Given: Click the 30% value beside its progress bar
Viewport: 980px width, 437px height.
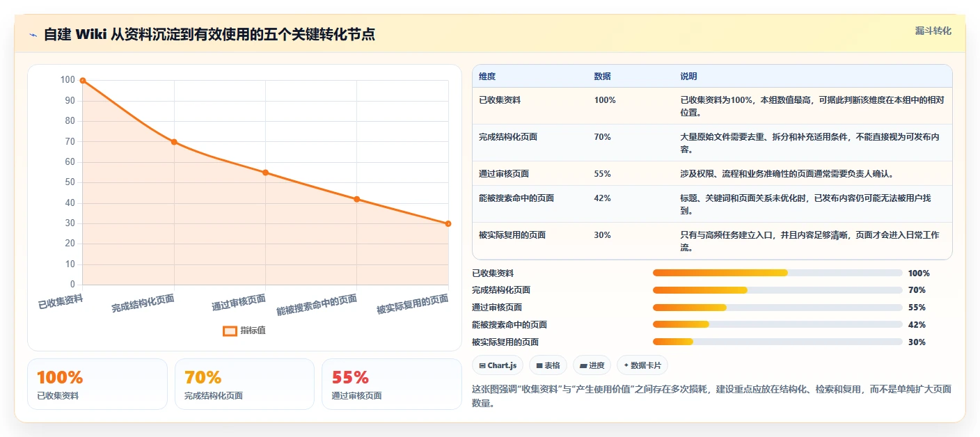Looking at the screenshot, I should point(917,342).
